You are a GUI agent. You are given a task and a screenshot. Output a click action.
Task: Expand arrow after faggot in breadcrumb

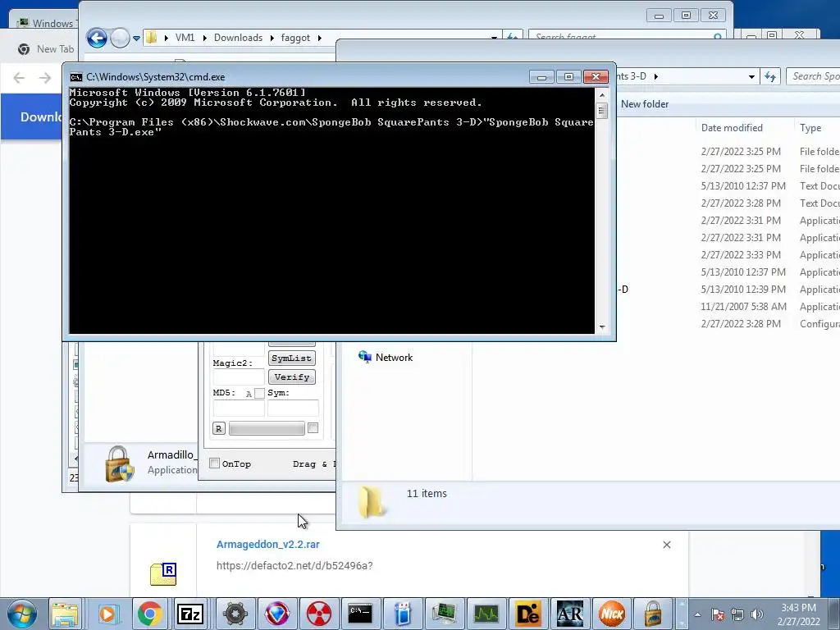click(x=320, y=38)
